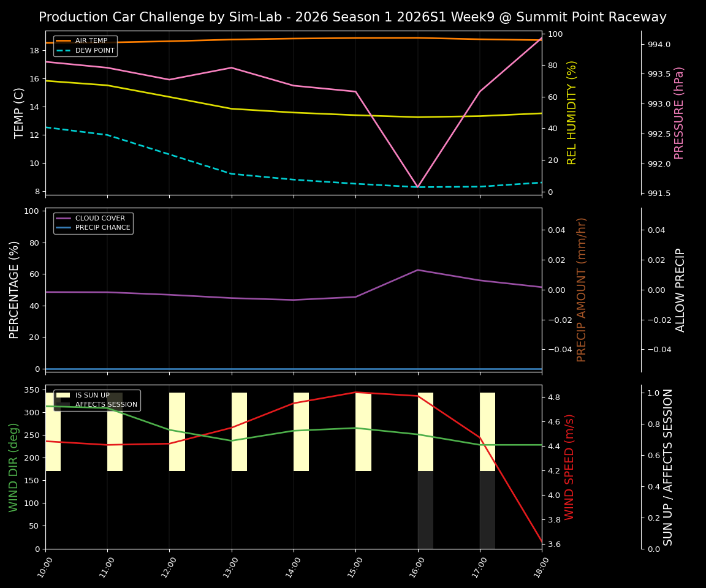This screenshot has height=588, width=706.
Task: Select the PRECIP CHANCE legend entry
Action: tap(99, 227)
